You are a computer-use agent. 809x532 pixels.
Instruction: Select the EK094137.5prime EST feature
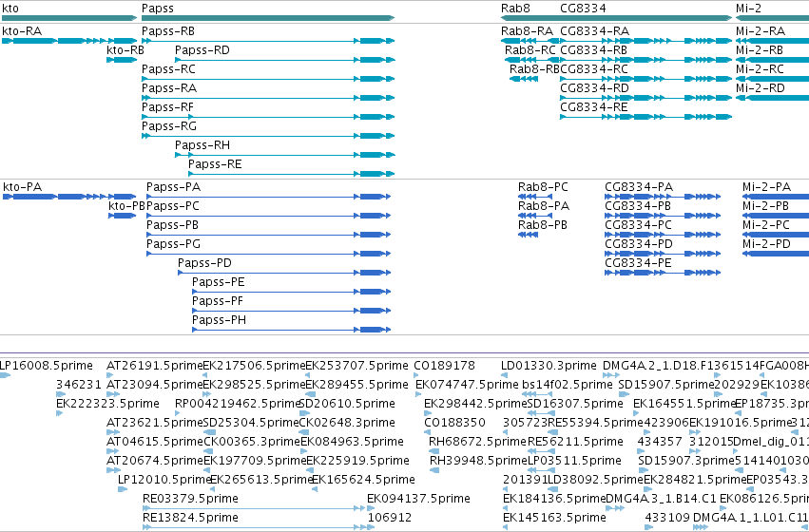click(371, 508)
